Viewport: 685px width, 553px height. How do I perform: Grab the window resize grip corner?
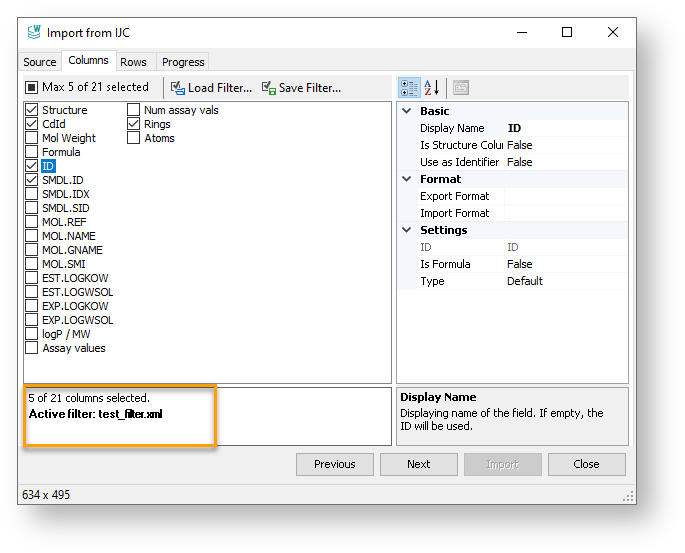click(629, 497)
